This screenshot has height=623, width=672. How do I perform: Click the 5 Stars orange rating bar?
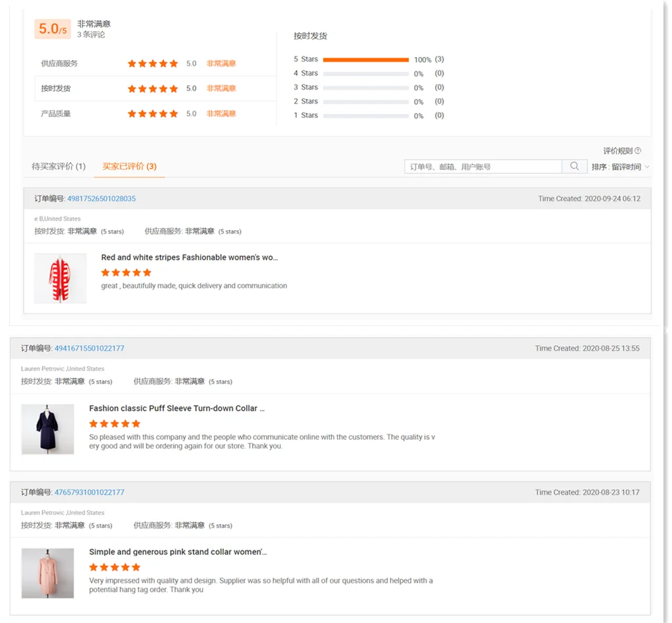[366, 60]
